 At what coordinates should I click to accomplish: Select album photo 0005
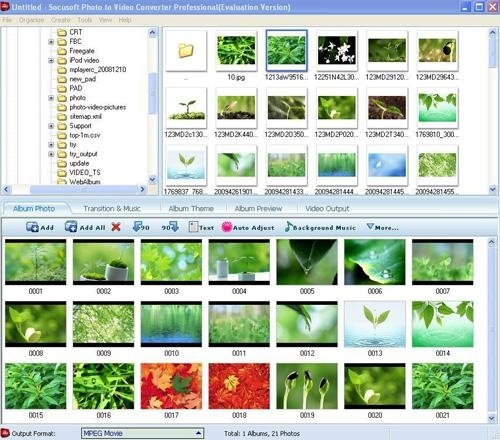coord(307,262)
